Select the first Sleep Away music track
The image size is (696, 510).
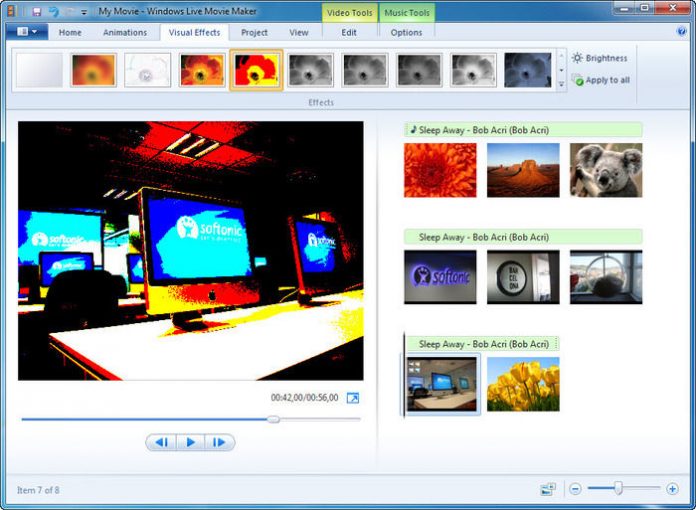(x=523, y=130)
